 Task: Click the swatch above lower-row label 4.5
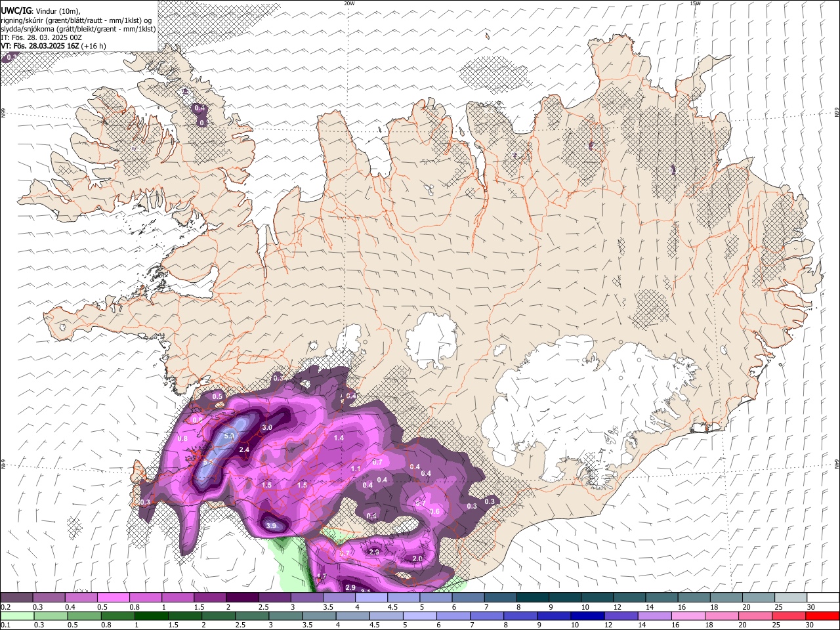[386, 616]
